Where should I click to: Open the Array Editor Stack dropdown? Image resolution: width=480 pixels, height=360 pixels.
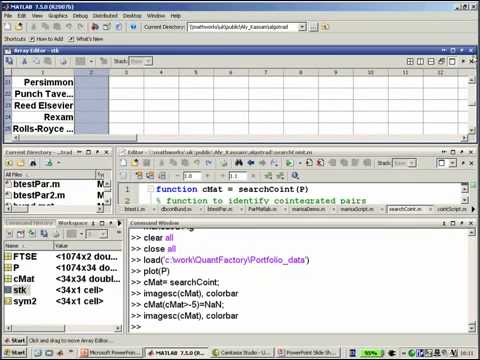point(149,61)
